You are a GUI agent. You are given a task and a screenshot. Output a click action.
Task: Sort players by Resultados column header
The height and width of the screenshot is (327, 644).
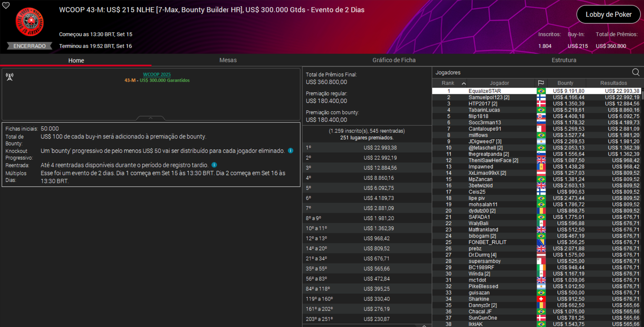[613, 83]
